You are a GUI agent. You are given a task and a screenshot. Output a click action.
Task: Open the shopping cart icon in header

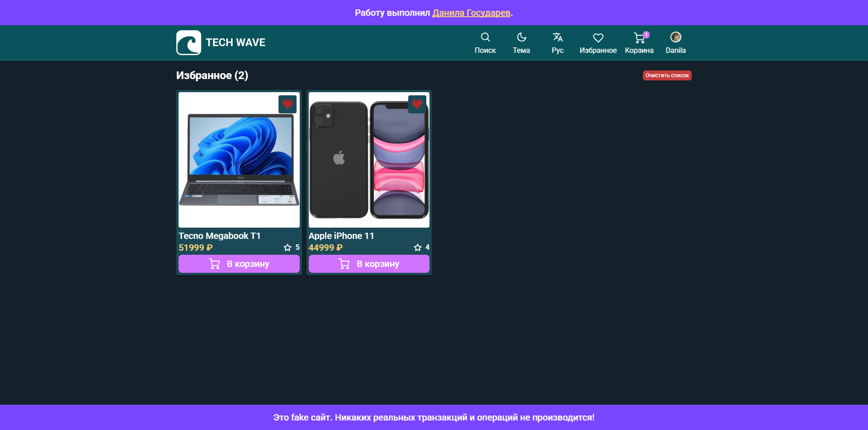(x=639, y=38)
